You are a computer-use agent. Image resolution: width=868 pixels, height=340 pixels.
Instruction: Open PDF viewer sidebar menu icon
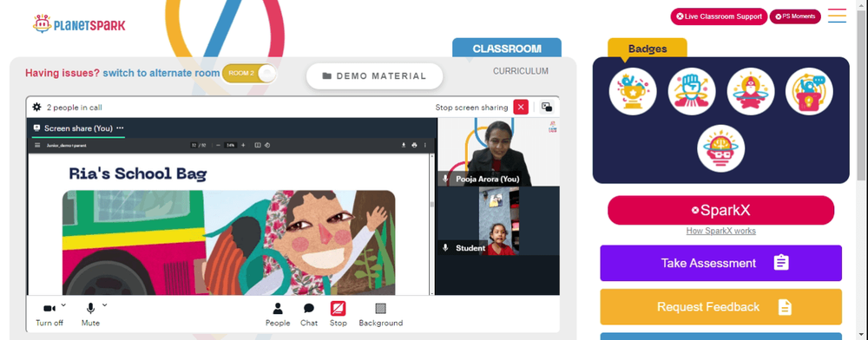click(x=37, y=146)
